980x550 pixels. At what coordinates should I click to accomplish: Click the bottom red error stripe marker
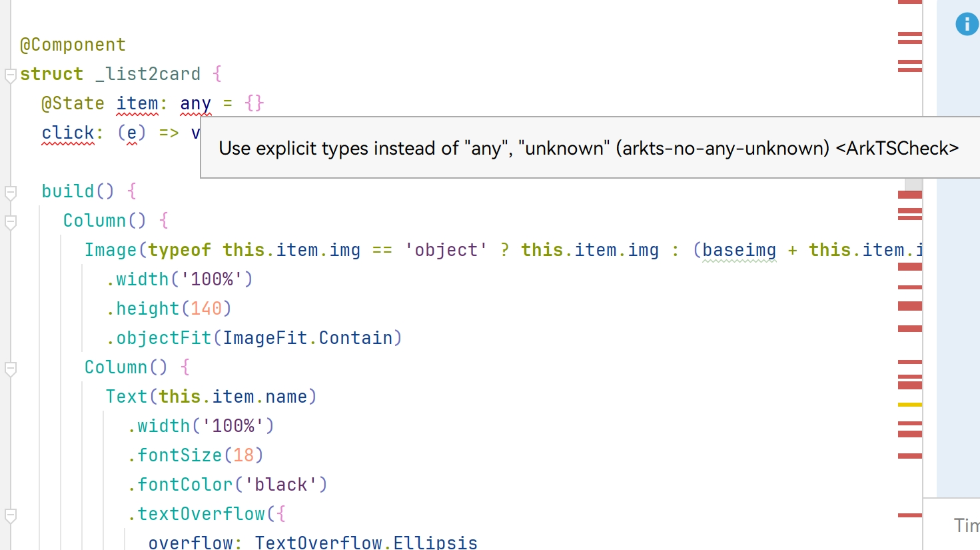click(909, 515)
